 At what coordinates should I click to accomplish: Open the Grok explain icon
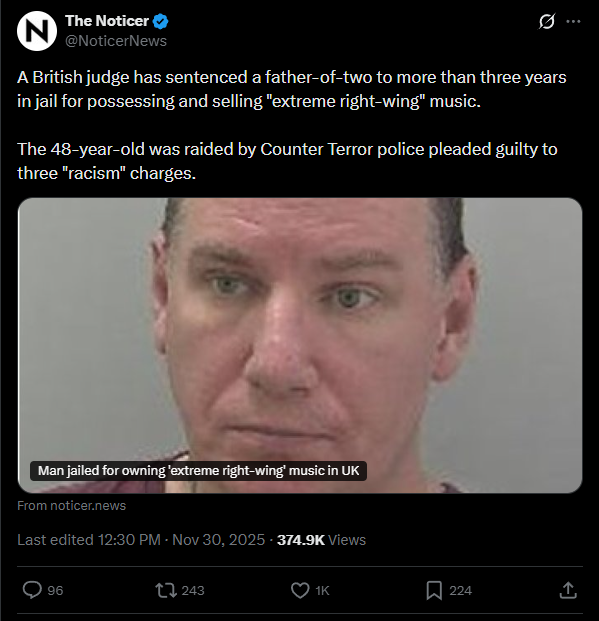[546, 21]
